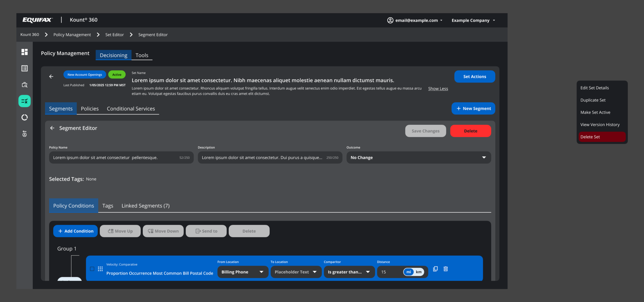The image size is (644, 302).
Task: Check the Proportion Occurrence condition checkbox
Action: pyautogui.click(x=92, y=269)
